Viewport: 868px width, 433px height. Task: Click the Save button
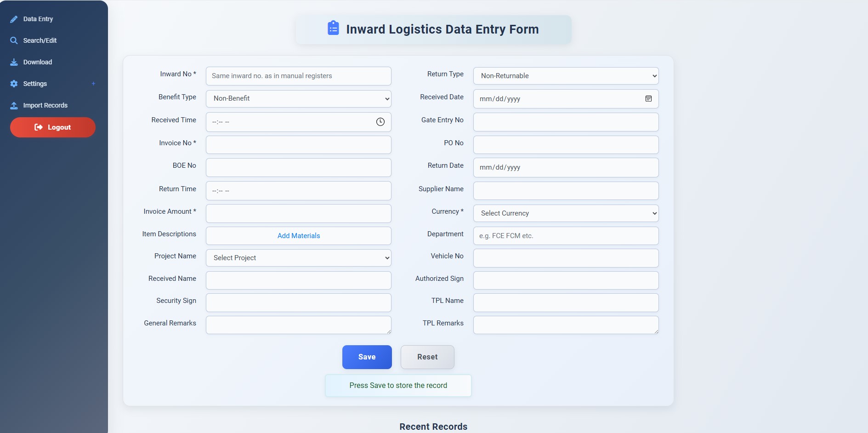pyautogui.click(x=367, y=357)
